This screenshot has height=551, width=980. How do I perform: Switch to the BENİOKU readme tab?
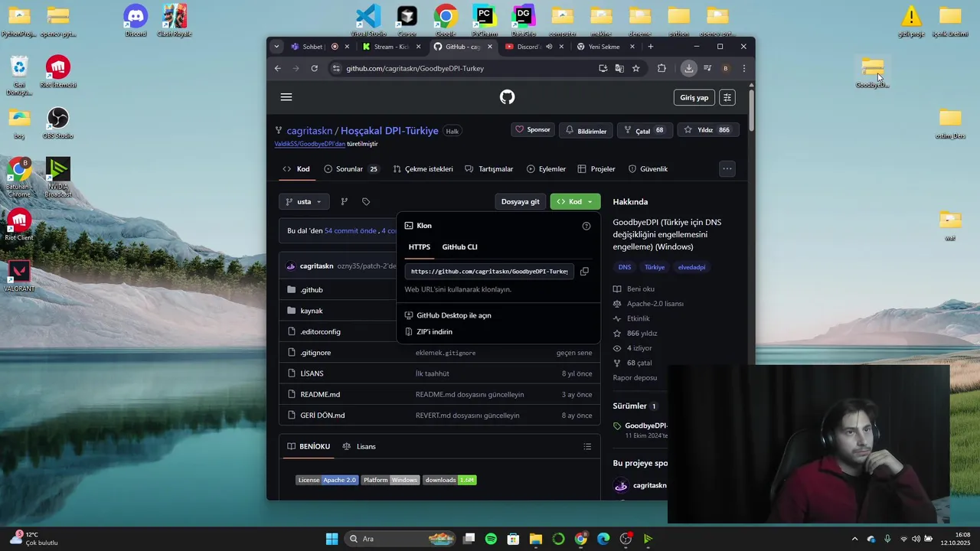coord(309,447)
